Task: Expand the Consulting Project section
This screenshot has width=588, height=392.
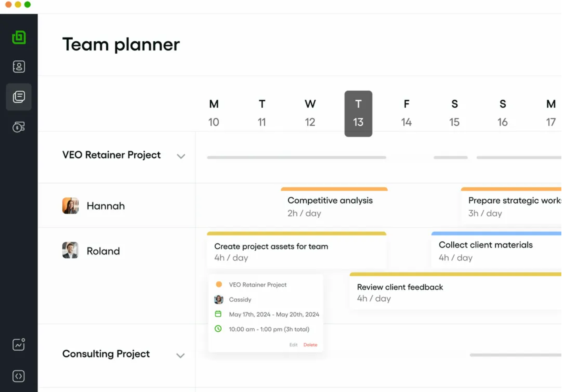Action: [x=181, y=355]
